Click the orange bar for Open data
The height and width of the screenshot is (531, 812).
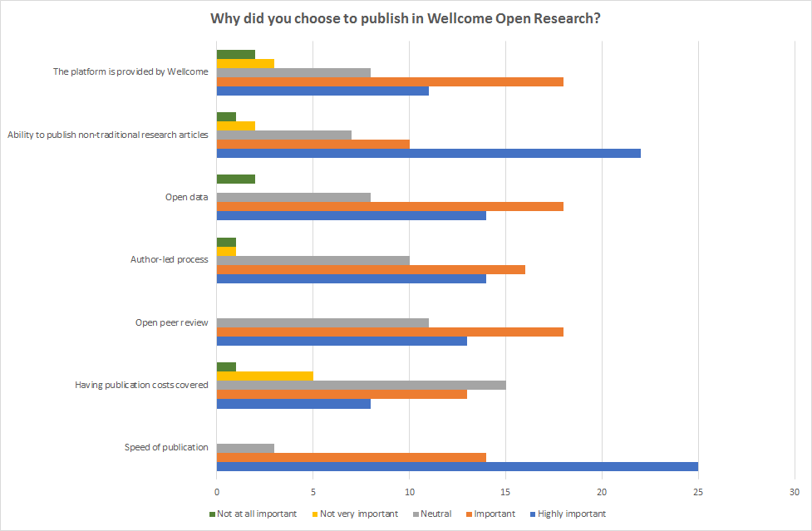[x=390, y=206]
